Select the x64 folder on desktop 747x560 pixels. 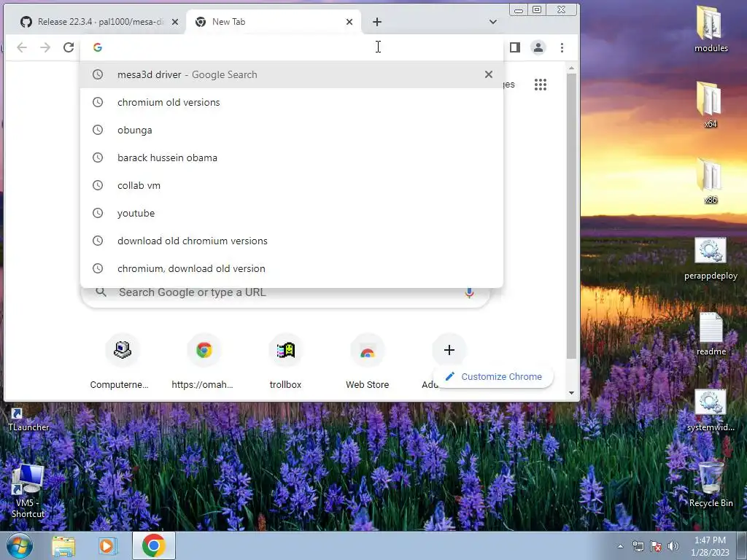(711, 105)
